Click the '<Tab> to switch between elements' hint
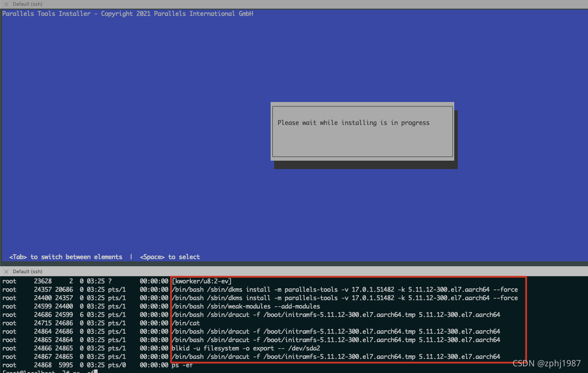The height and width of the screenshot is (373, 588). tap(66, 257)
